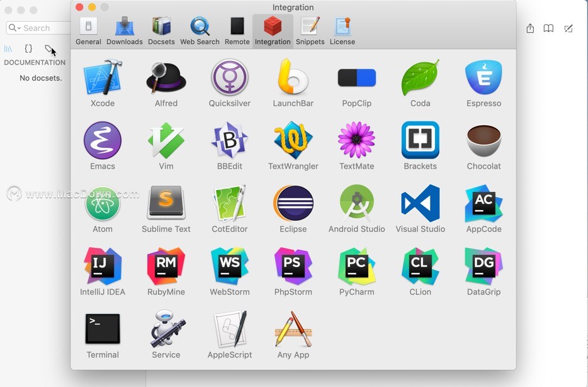Click the TextWrangler icon

(293, 140)
